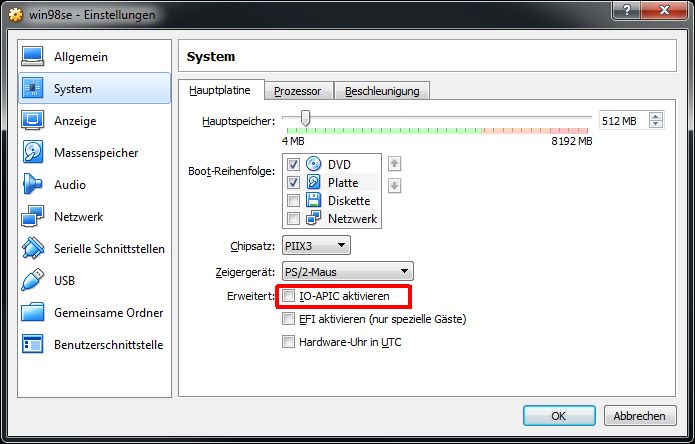Move boot item down with arrow button
Screen dimensions: 695x444
click(x=394, y=185)
